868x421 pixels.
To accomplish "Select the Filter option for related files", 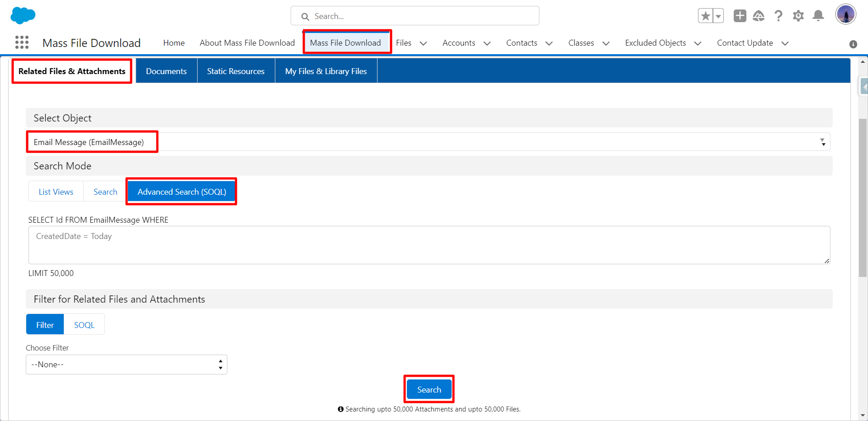I will (x=45, y=325).
